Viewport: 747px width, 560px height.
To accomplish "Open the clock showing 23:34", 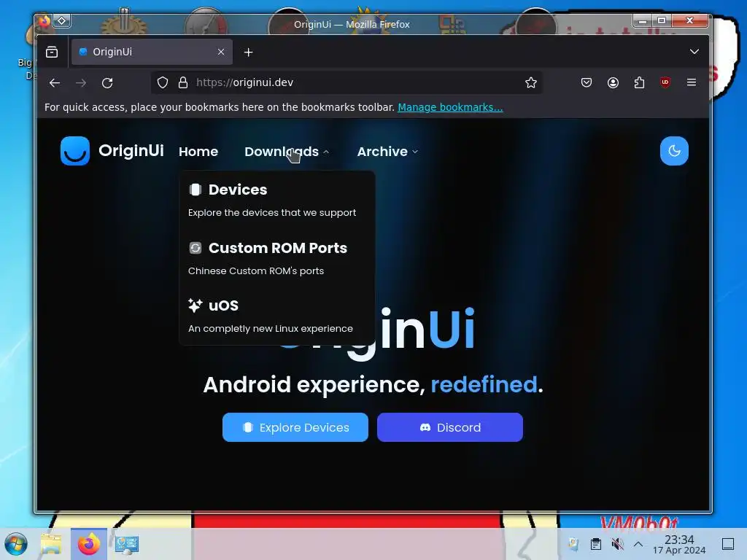I will (679, 544).
